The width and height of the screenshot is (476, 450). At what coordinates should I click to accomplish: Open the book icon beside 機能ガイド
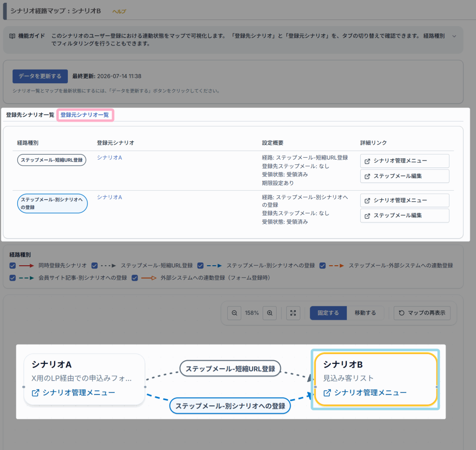(12, 36)
